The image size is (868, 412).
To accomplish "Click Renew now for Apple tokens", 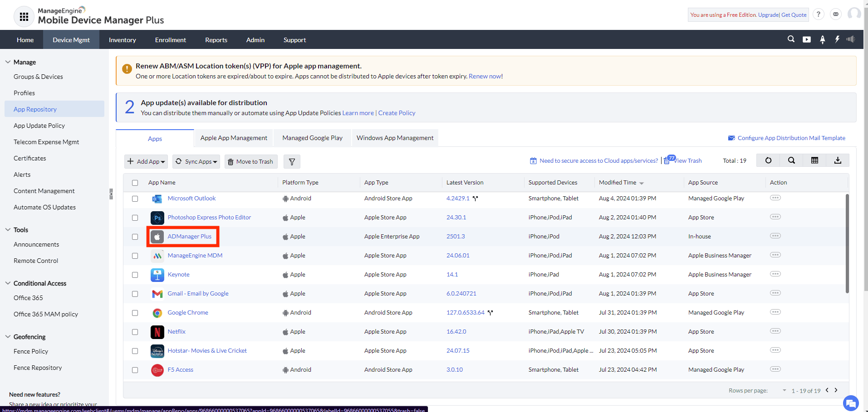I will tap(485, 76).
